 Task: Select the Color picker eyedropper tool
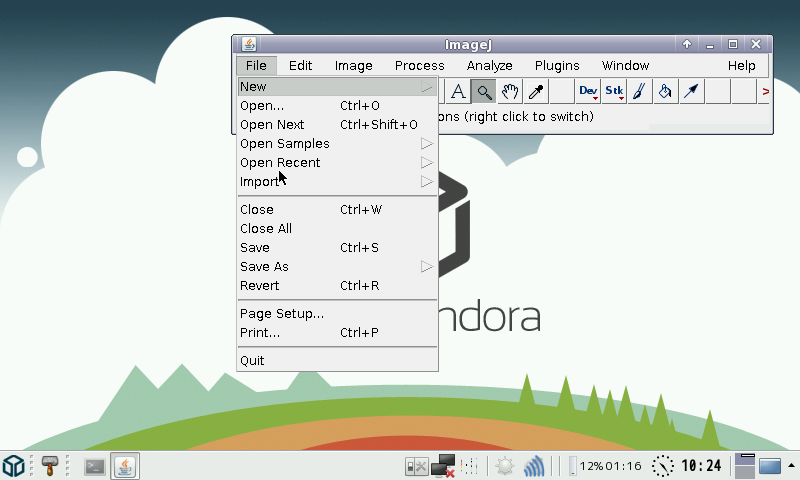coord(536,92)
